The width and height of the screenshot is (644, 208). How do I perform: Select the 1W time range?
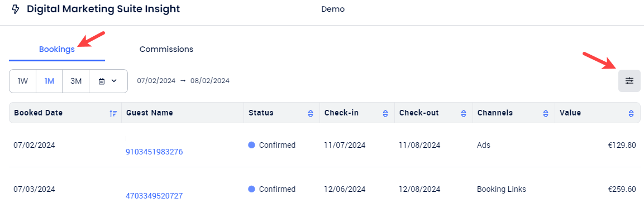coord(22,81)
